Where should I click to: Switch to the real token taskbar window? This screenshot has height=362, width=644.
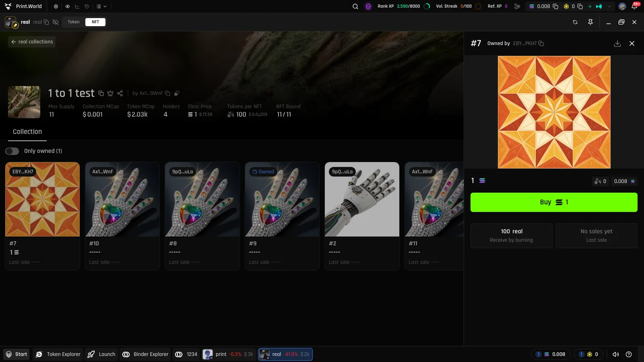[x=285, y=354]
